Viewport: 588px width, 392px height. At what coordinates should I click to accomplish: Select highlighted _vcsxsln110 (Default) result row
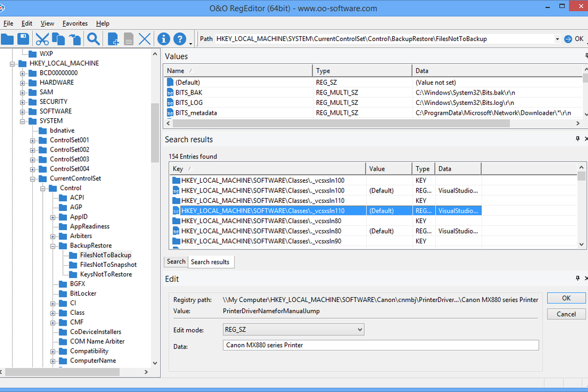point(326,211)
